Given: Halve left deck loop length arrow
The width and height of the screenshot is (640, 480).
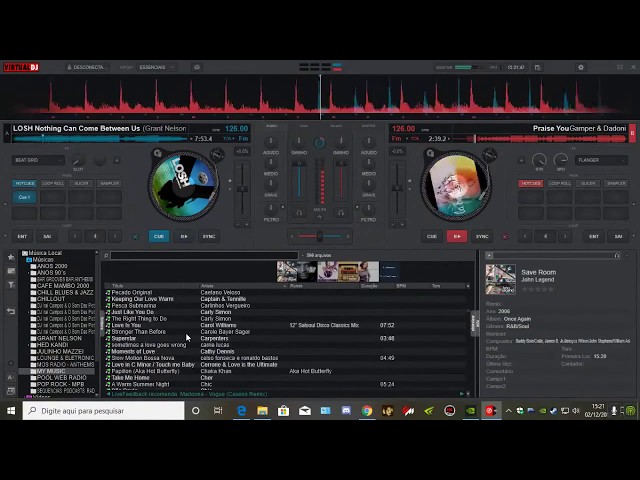Looking at the screenshot, I should (x=75, y=236).
